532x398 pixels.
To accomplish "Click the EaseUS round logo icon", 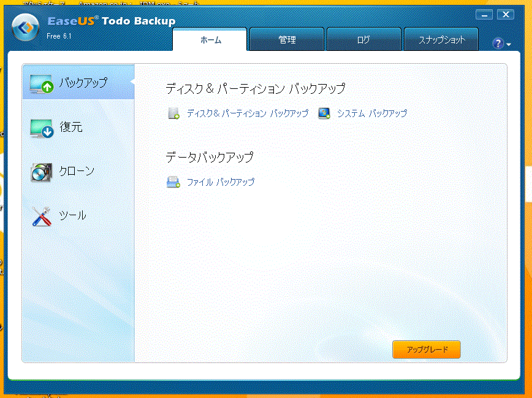I will [x=25, y=28].
